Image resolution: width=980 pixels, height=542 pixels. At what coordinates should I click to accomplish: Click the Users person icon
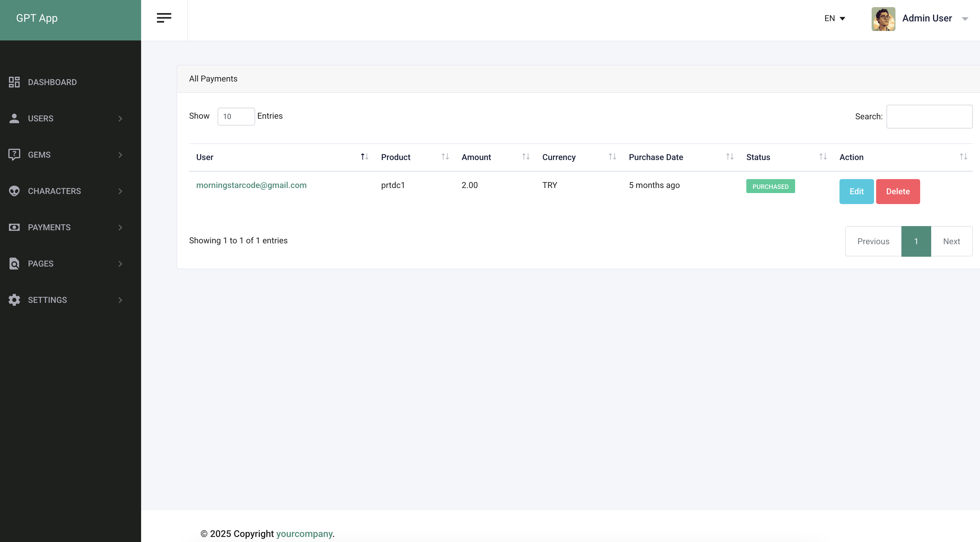pos(14,118)
